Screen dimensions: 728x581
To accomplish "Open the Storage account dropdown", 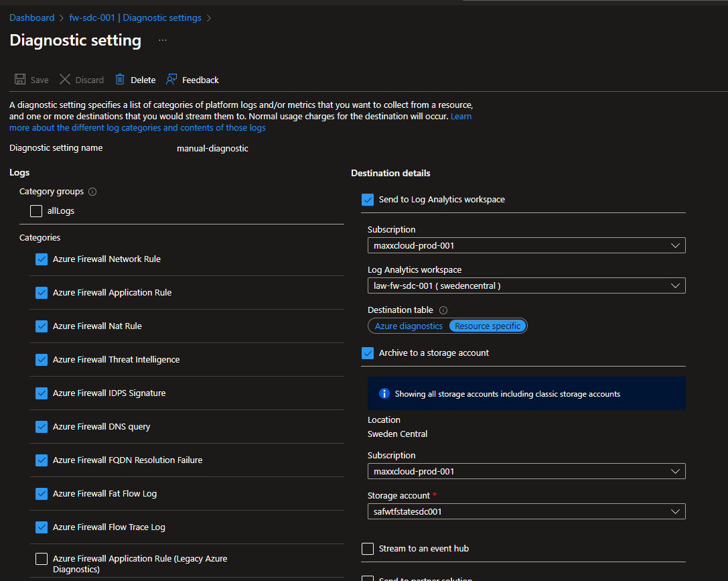I will tap(526, 512).
